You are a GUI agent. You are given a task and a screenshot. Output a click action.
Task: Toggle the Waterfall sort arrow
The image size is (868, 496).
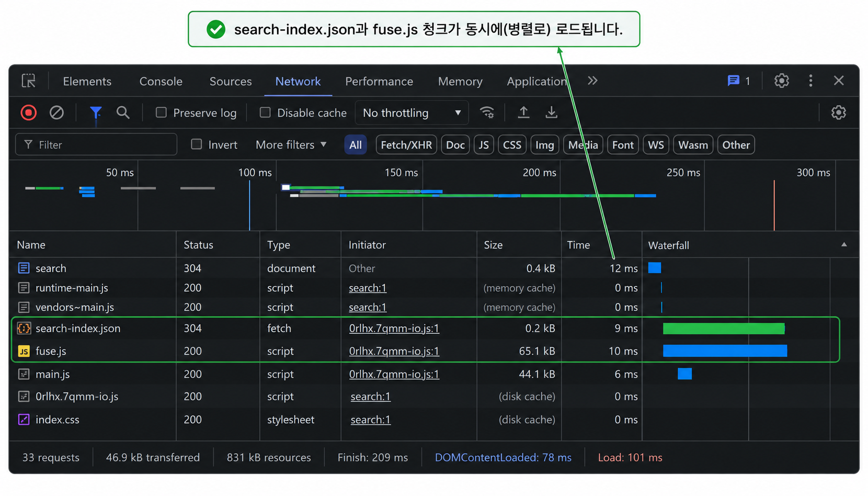click(844, 244)
